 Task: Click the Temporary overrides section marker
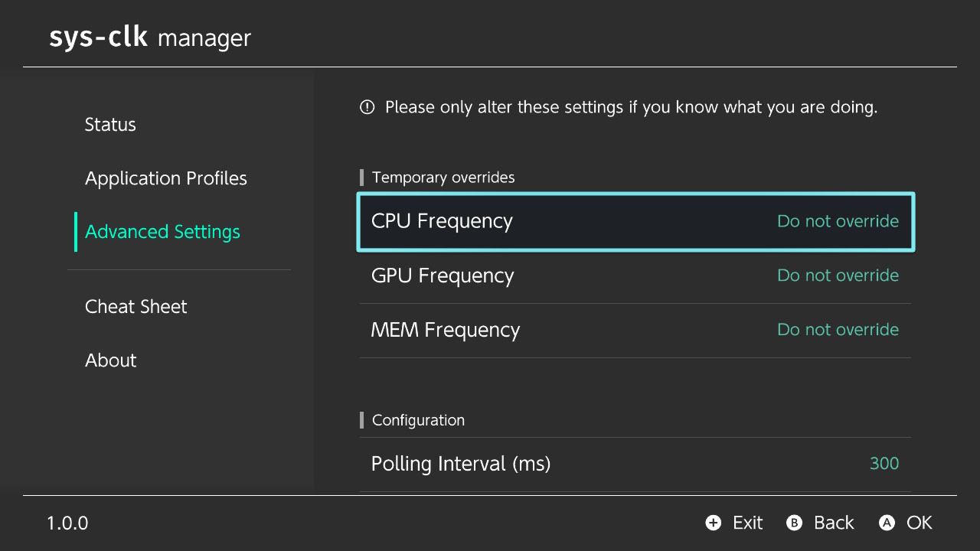click(361, 177)
